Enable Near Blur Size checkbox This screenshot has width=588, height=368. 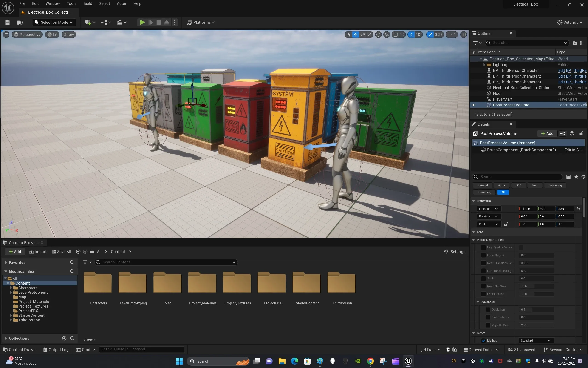click(483, 286)
